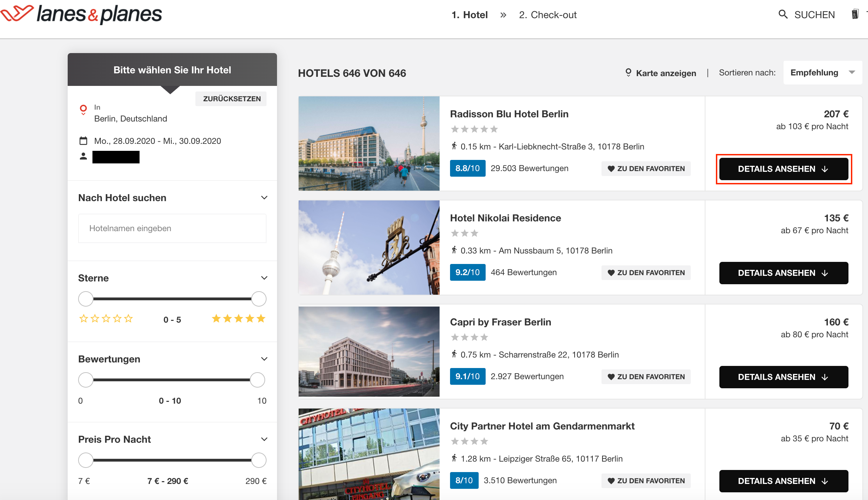The image size is (868, 500).
Task: Click Berlin, Deutschland location text
Action: pos(130,119)
